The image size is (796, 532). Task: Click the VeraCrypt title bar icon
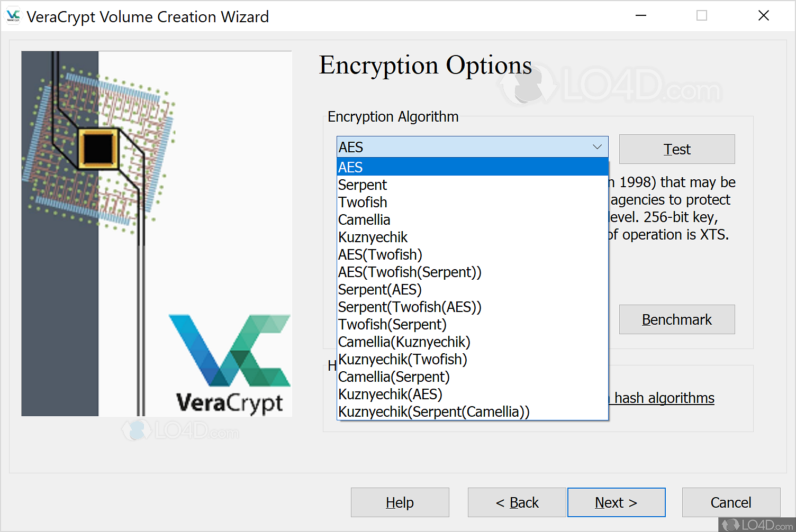coord(13,16)
